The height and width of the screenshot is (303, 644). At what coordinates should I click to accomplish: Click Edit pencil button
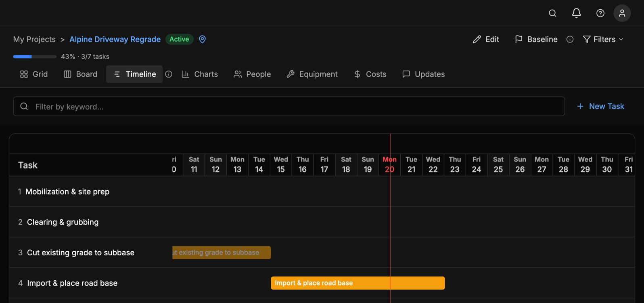pos(486,39)
